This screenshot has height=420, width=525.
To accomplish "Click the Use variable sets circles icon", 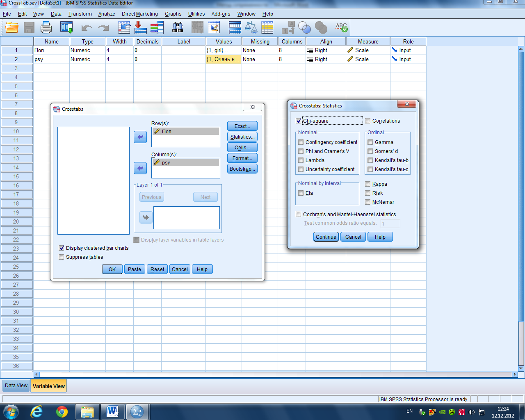I will [304, 27].
